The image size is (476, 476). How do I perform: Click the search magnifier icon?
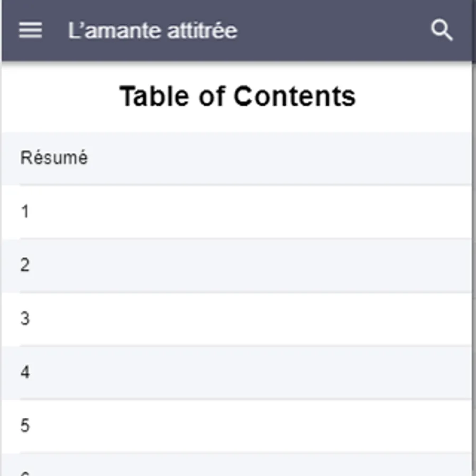442,31
